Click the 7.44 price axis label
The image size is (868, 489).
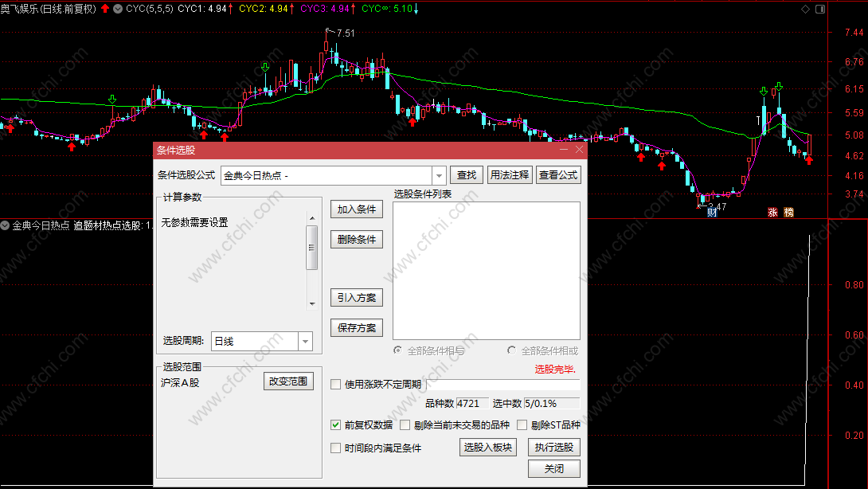tap(854, 33)
